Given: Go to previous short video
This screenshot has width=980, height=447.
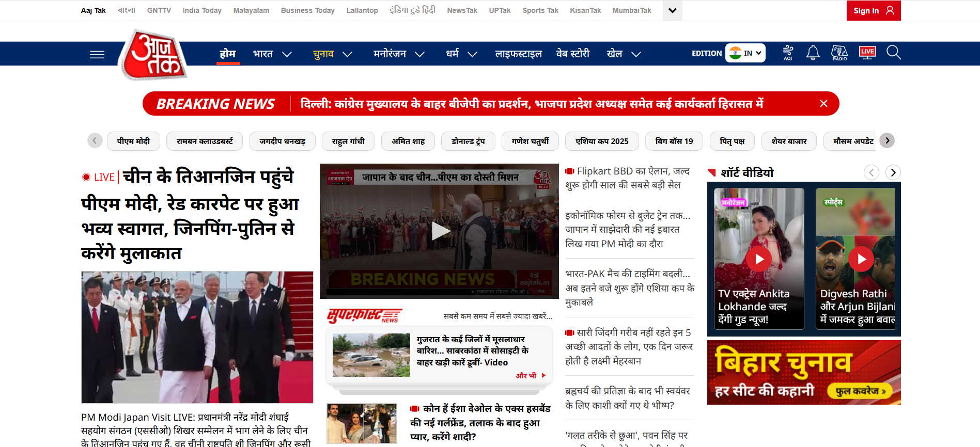Looking at the screenshot, I should point(872,172).
